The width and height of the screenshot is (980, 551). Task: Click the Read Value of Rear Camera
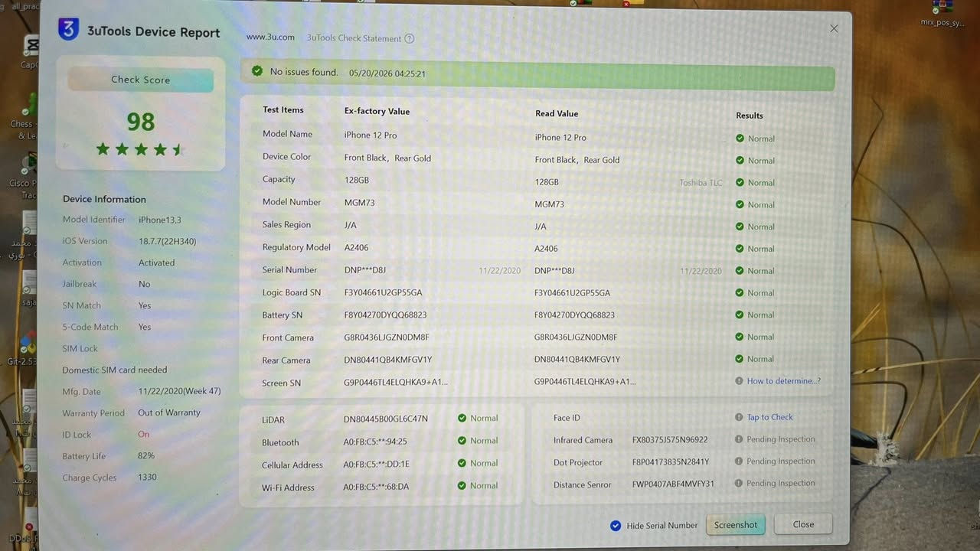click(577, 359)
